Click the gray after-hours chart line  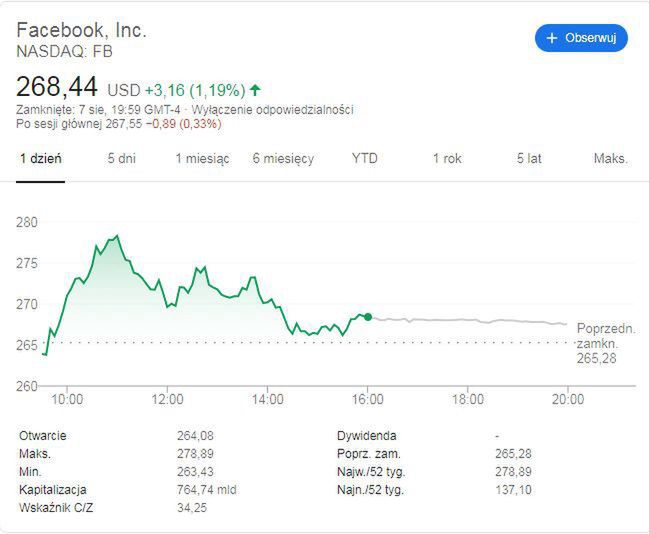coord(470,320)
